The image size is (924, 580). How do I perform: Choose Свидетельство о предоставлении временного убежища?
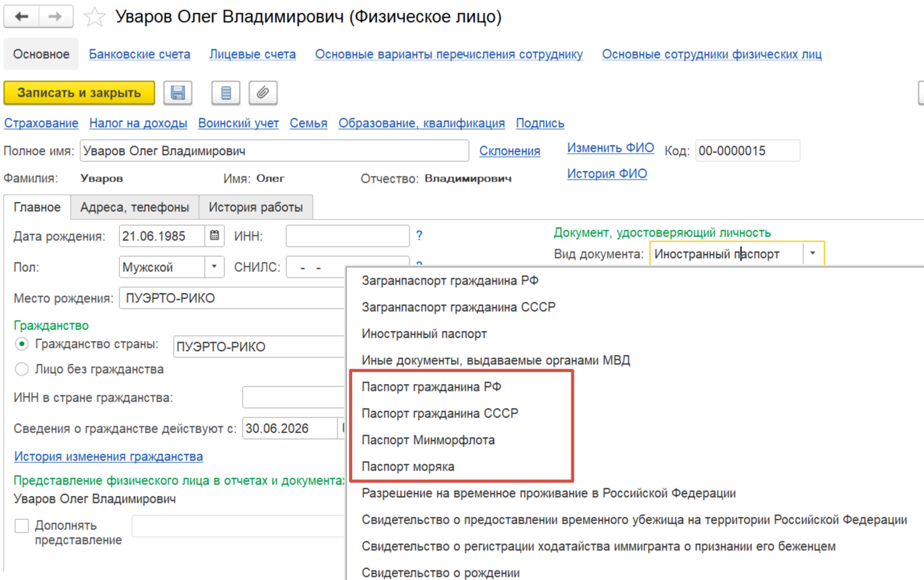[636, 519]
